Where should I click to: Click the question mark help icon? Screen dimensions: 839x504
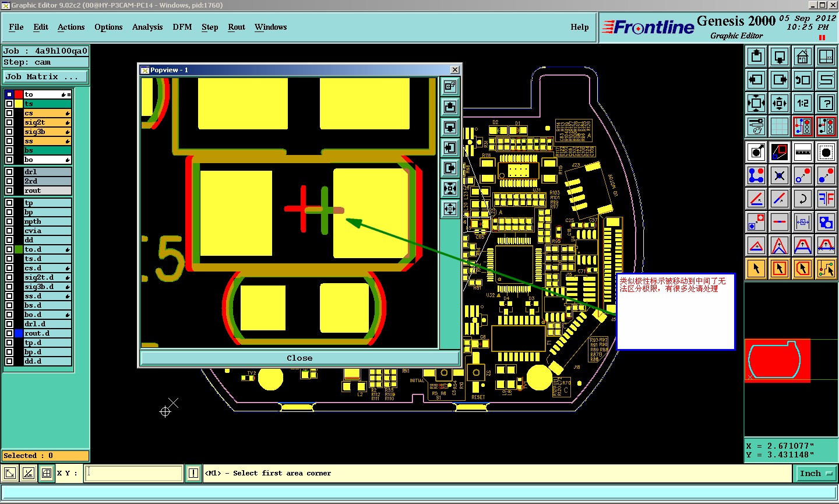click(x=826, y=103)
